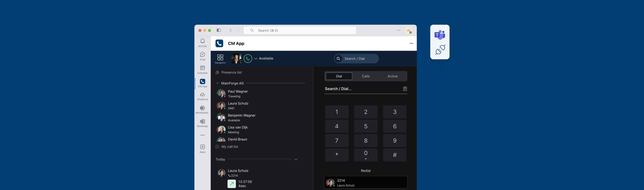Show more sidebar apps ellipsis
This screenshot has width=644, height=190.
click(x=202, y=135)
